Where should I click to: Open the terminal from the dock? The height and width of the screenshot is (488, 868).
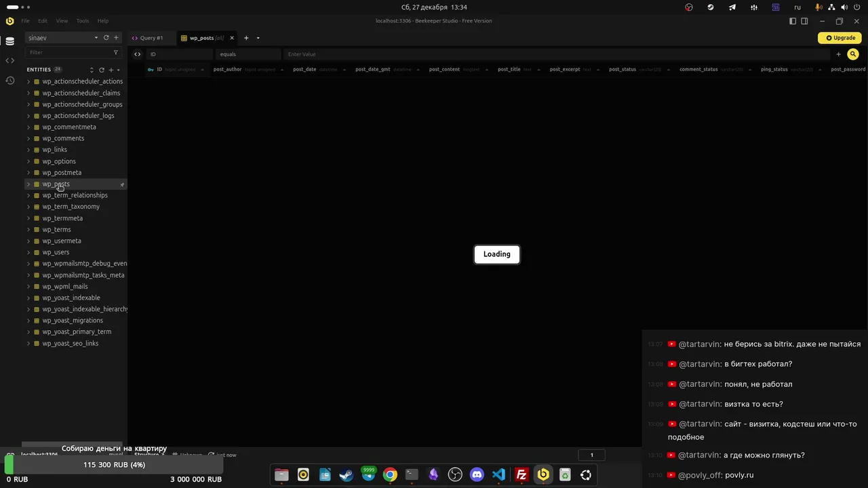pos(412,475)
